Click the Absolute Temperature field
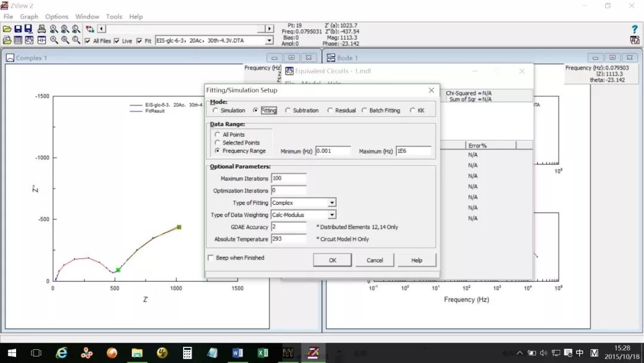Screen dimensions: 644x363 click(x=289, y=239)
